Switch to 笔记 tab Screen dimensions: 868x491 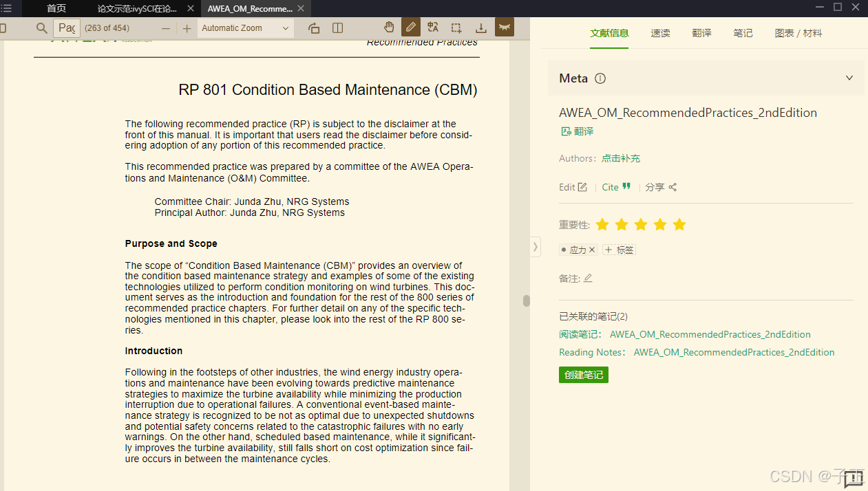743,33
